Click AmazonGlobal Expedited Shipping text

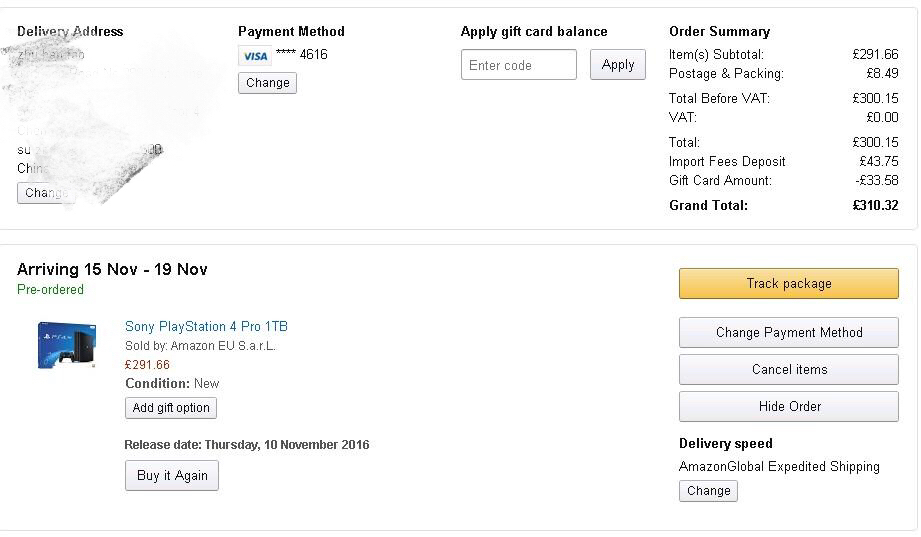tap(779, 467)
